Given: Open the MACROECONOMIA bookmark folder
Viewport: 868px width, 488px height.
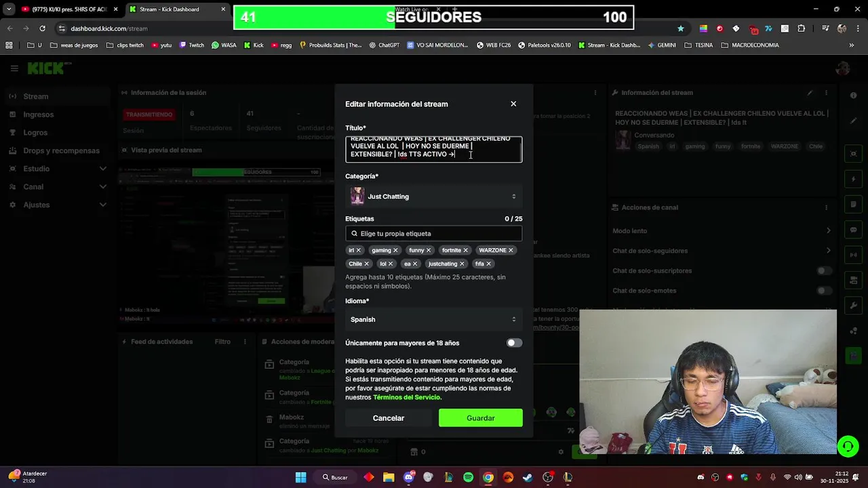Looking at the screenshot, I should pyautogui.click(x=749, y=45).
